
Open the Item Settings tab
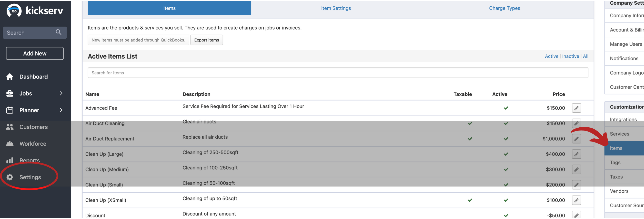click(336, 8)
